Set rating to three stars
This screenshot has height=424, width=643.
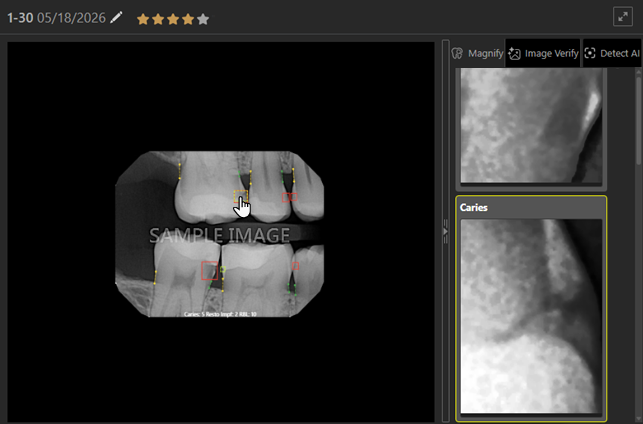pyautogui.click(x=173, y=19)
